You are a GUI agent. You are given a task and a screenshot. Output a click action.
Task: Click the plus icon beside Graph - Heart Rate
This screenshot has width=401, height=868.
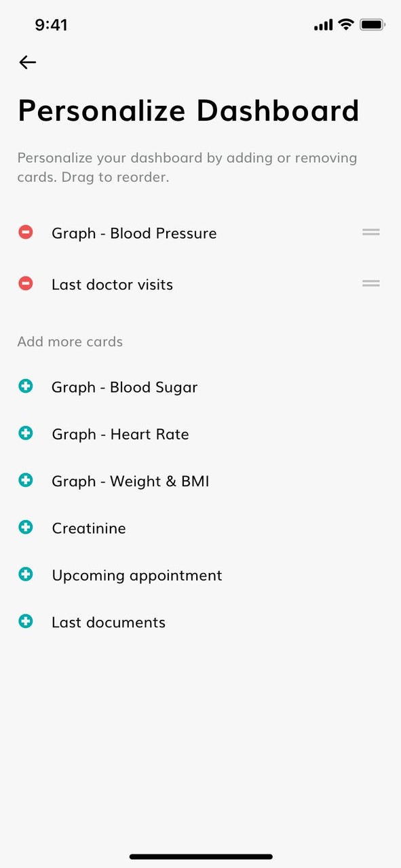25,433
